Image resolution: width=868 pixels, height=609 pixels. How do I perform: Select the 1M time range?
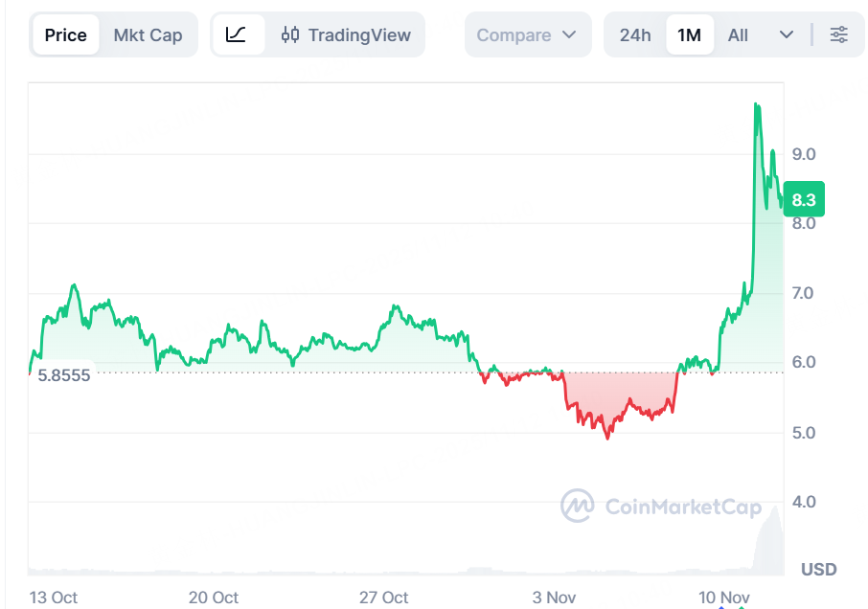click(689, 35)
